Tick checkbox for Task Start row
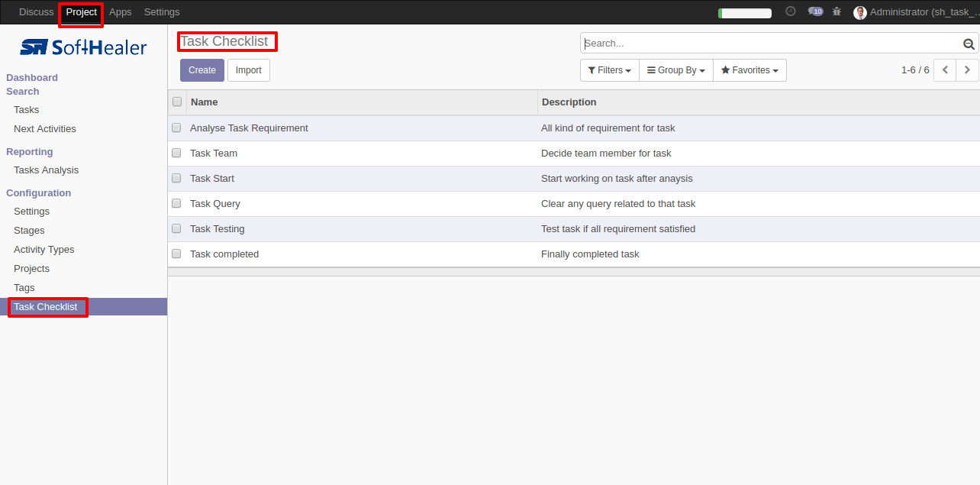Viewport: 980px width, 485px height. point(176,178)
